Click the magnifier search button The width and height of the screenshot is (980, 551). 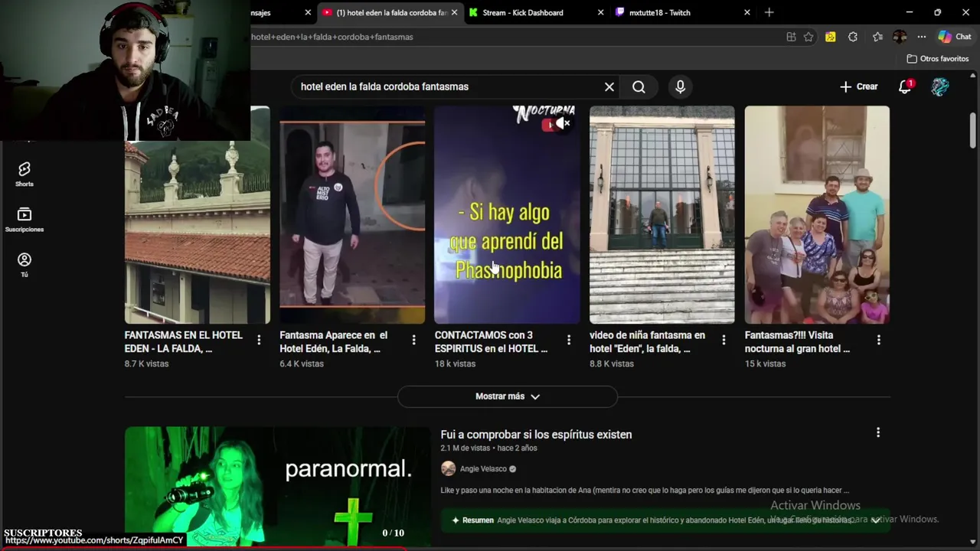639,86
